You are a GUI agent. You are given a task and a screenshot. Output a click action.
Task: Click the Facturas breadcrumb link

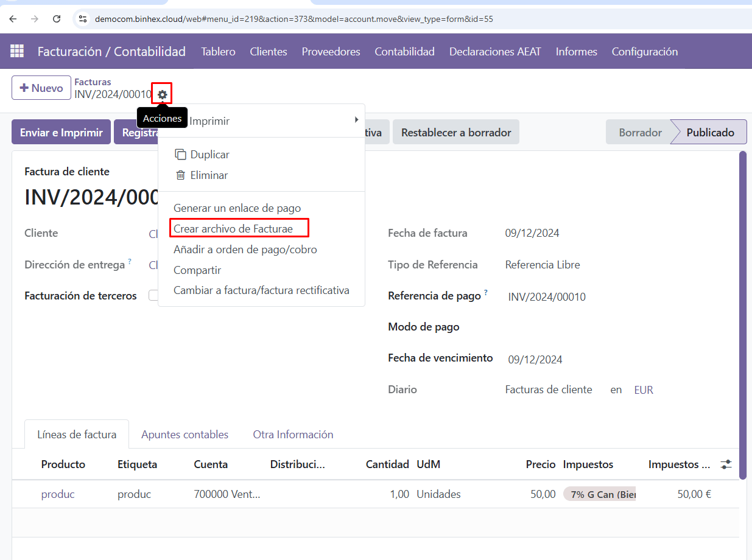[x=93, y=82]
